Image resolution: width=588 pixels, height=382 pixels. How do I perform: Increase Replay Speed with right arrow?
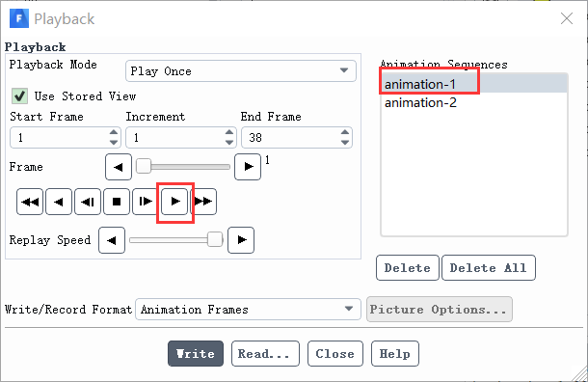241,240
